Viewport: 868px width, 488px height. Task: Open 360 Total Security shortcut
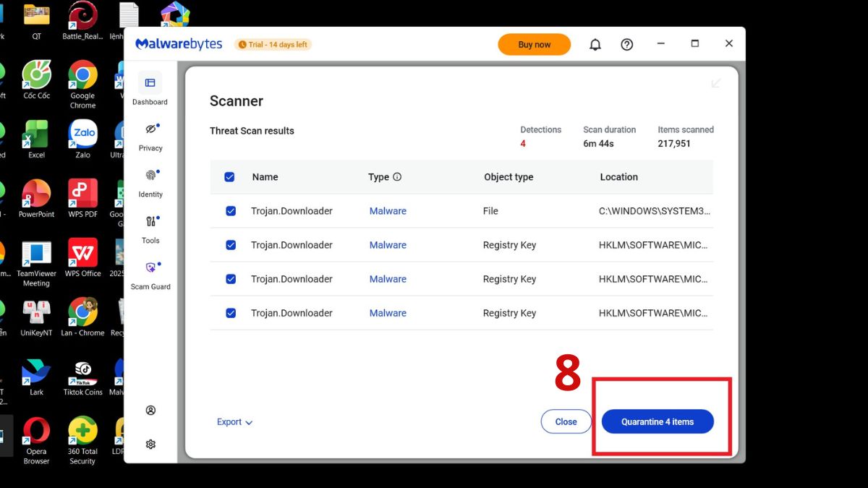(x=82, y=440)
